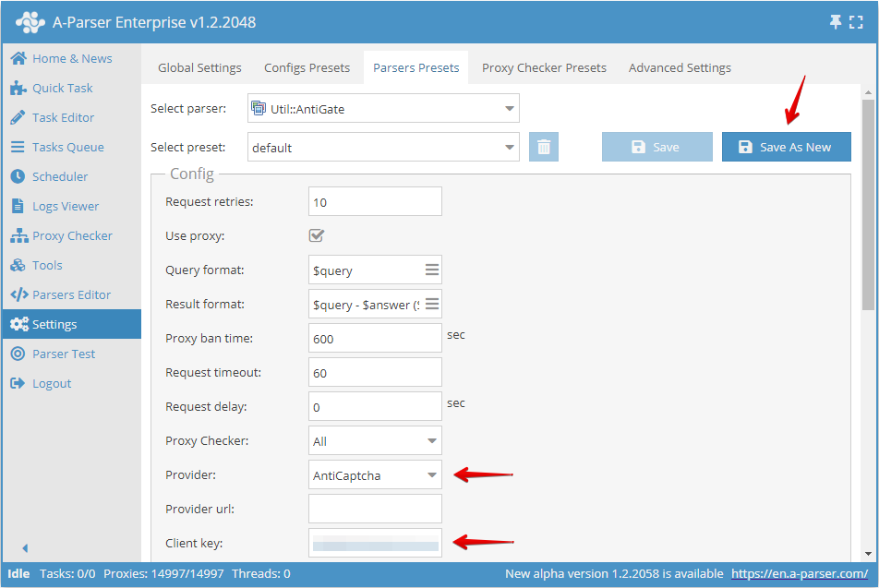879x588 pixels.
Task: Open the Proxy Checker dropdown set to All
Action: [x=374, y=440]
